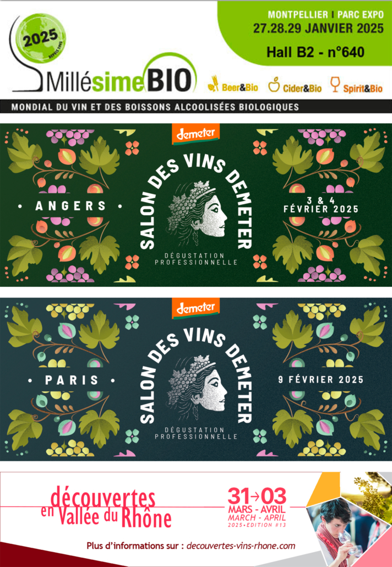Click the ANGERS city label
This screenshot has height=567, width=392.
(70, 206)
